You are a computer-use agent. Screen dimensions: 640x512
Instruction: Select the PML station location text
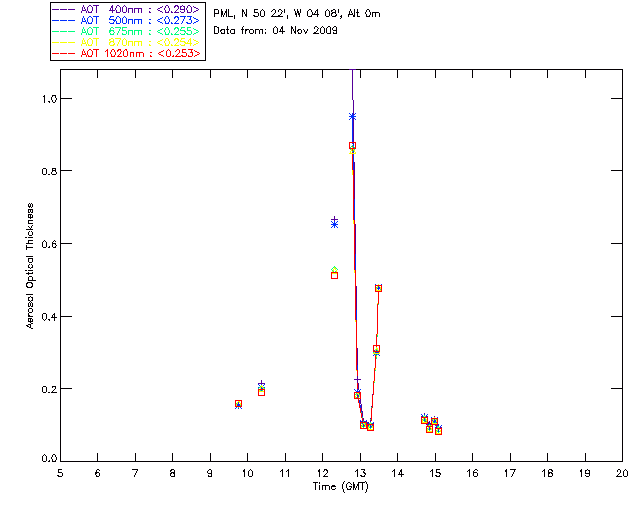[x=297, y=14]
